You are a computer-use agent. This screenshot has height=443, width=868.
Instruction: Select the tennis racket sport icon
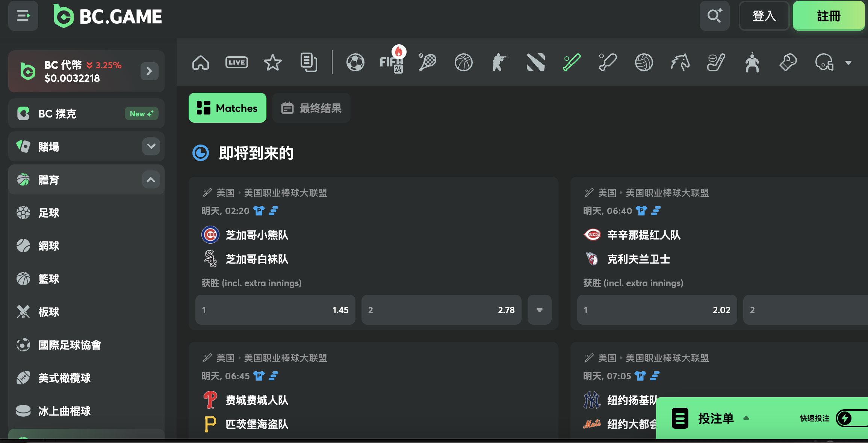point(427,62)
